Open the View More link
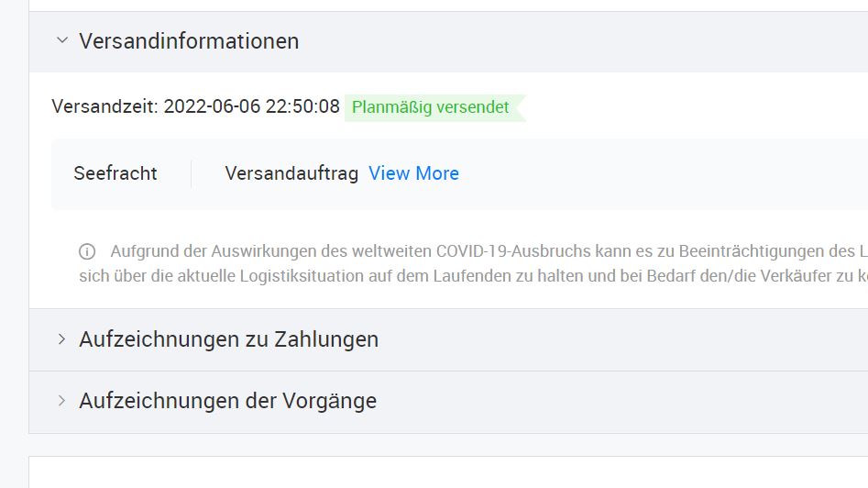Viewport: 868px width, 488px height. click(x=413, y=173)
